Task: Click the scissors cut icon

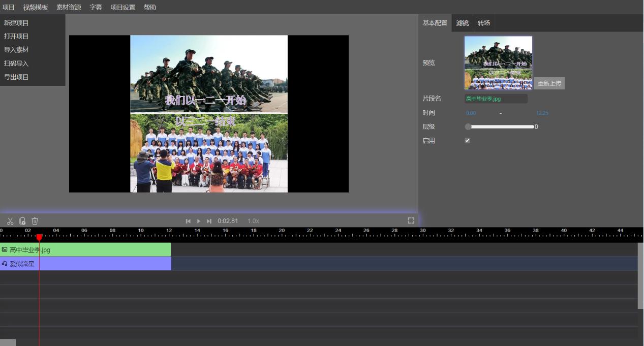Action: tap(10, 221)
